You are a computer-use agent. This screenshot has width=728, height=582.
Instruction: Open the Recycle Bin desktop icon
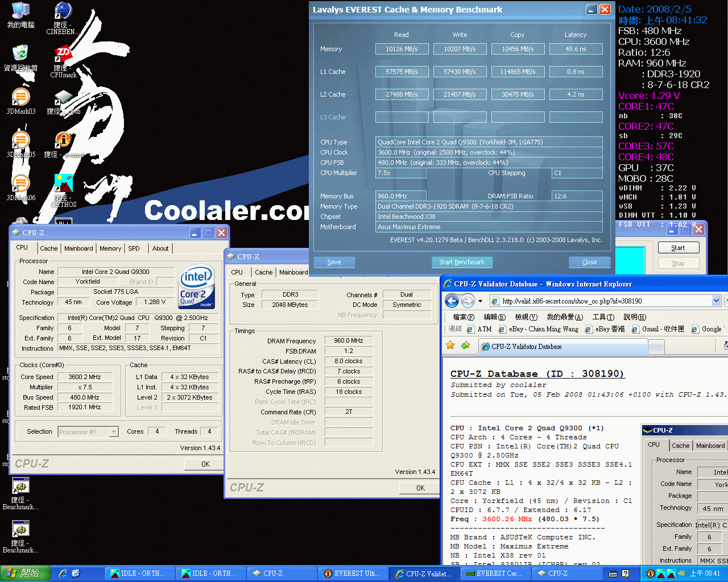tap(20, 58)
